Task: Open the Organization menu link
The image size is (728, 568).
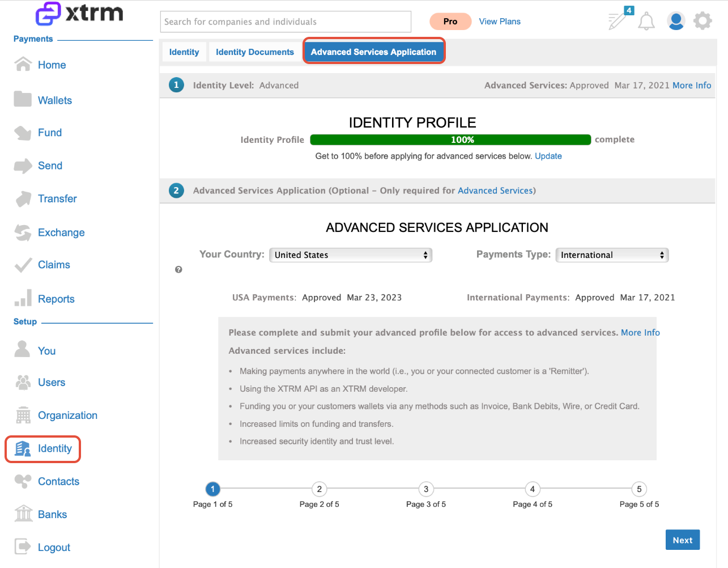Action: [67, 416]
